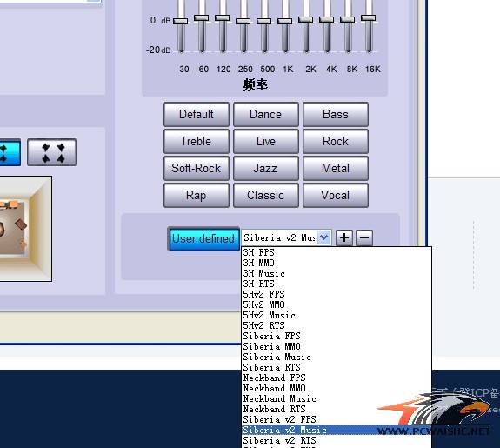Pick the 5Hv2 MMO list entry
500x448 pixels.
337,304
